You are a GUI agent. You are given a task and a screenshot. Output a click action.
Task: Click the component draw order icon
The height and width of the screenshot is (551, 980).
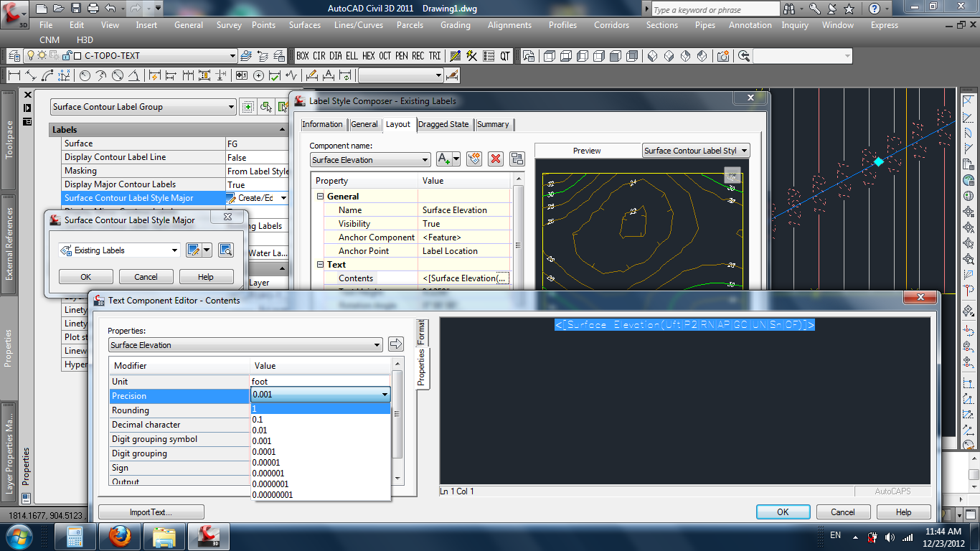[x=517, y=159]
